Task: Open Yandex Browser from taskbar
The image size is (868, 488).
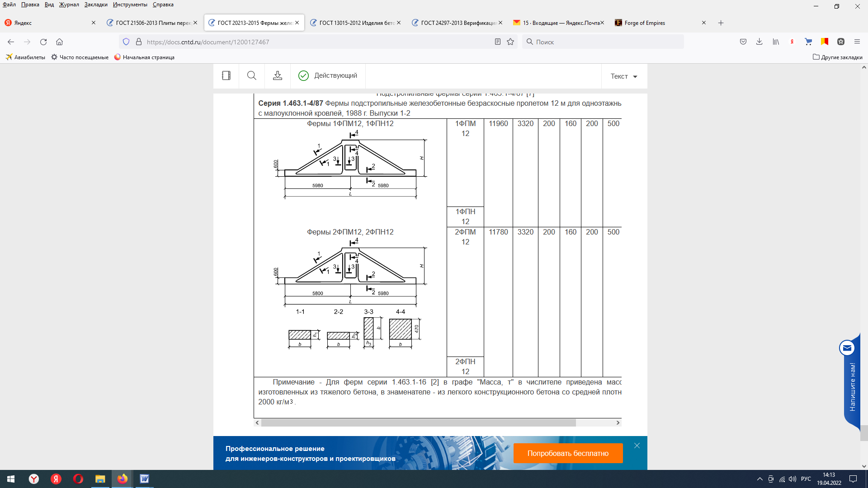Action: tap(34, 479)
